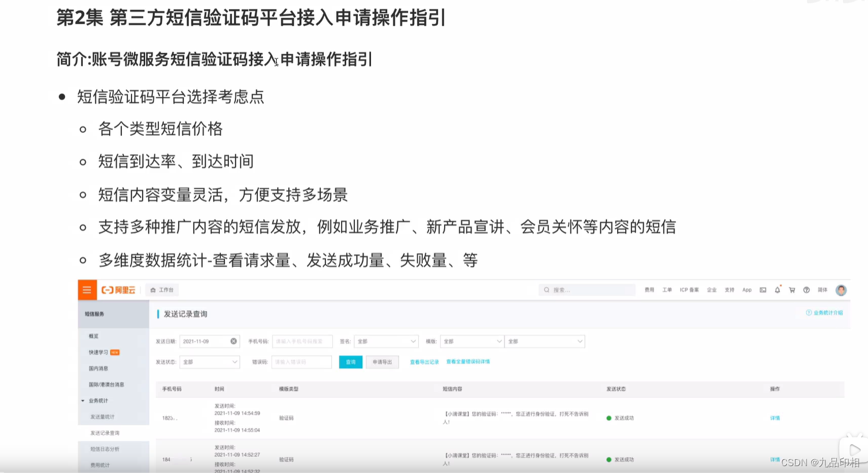The height and width of the screenshot is (473, 868).
Task: Select 发送记录查询 in the sidebar
Action: [x=105, y=433]
